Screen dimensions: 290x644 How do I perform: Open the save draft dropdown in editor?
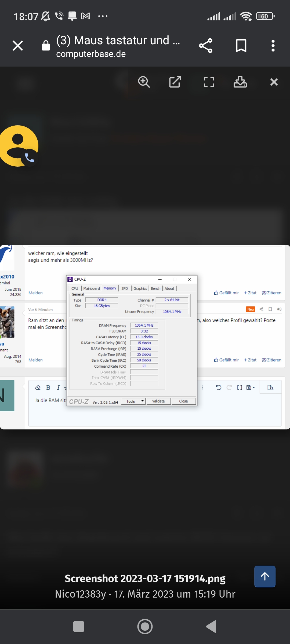click(x=251, y=387)
